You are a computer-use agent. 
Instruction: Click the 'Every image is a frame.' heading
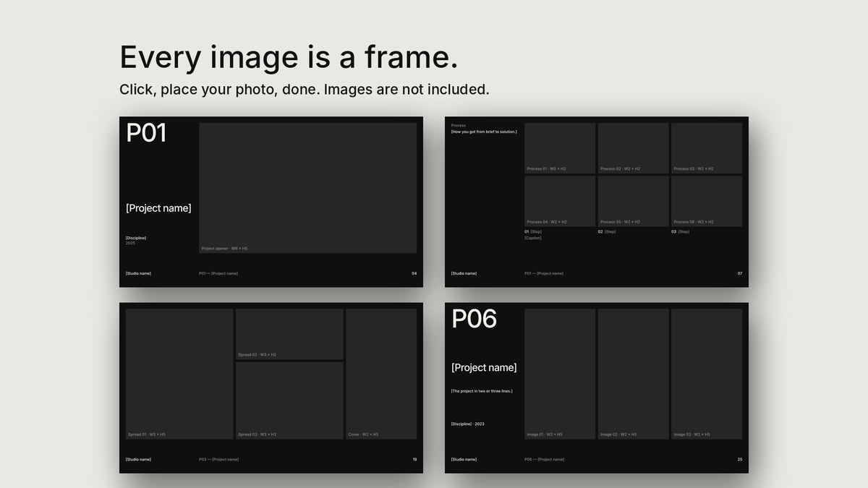[289, 57]
